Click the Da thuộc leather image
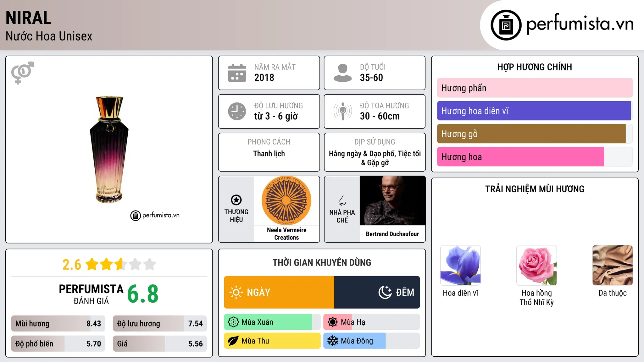The image size is (644, 362). (613, 265)
